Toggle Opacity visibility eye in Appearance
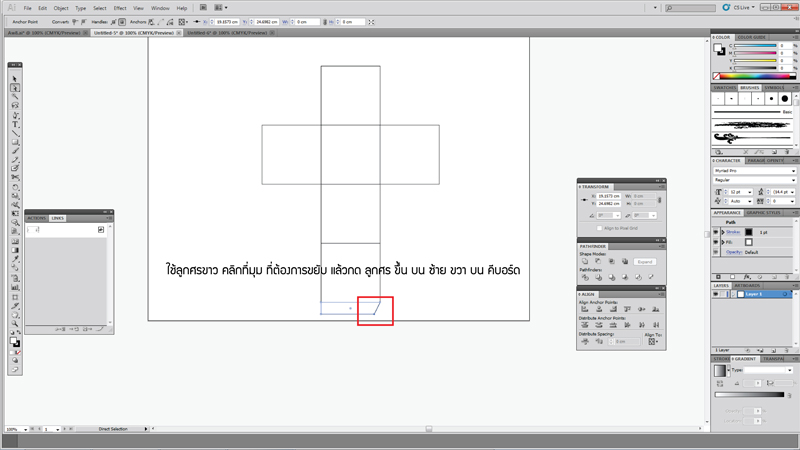 coord(716,252)
